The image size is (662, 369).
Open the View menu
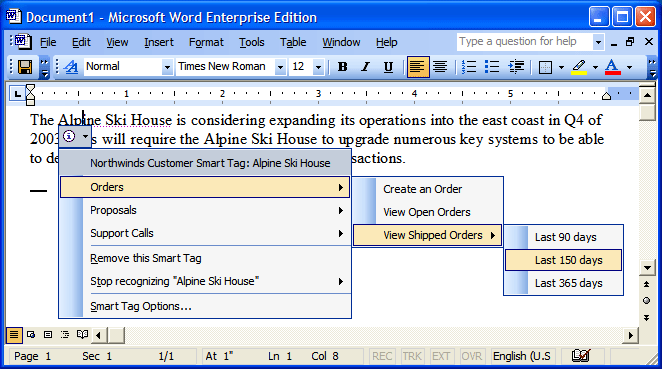tap(117, 42)
